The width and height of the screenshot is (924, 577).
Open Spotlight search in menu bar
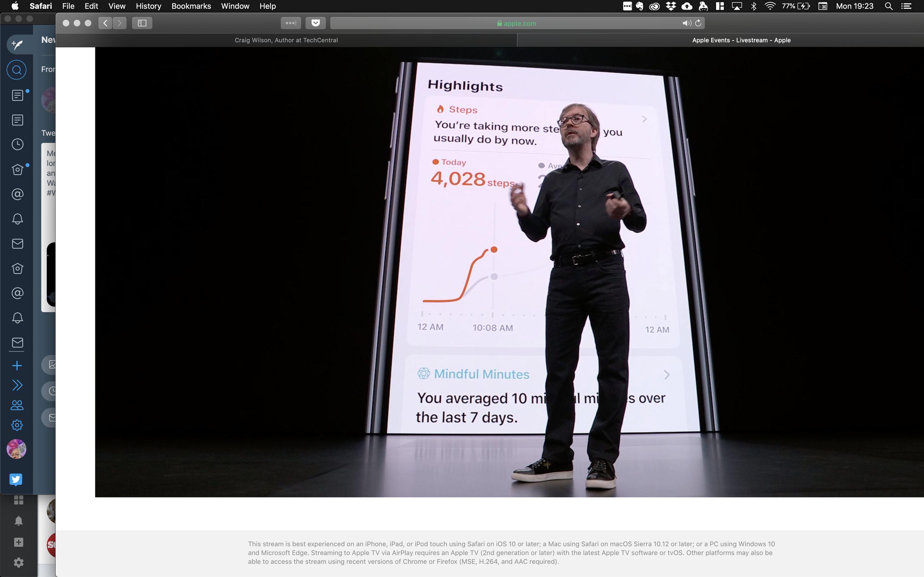pyautogui.click(x=888, y=6)
